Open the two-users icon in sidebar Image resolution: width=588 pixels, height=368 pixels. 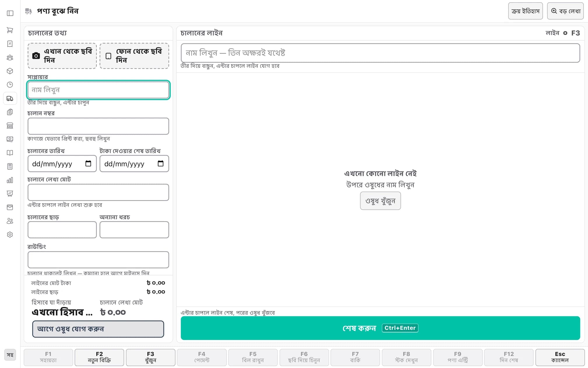pos(10,221)
